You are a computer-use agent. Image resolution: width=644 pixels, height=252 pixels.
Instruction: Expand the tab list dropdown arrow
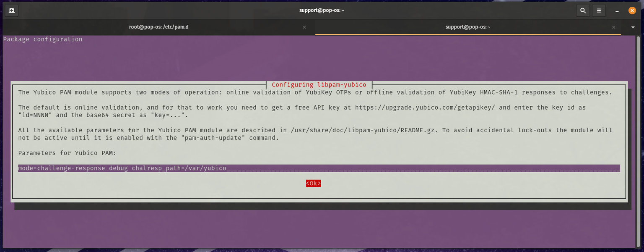633,27
